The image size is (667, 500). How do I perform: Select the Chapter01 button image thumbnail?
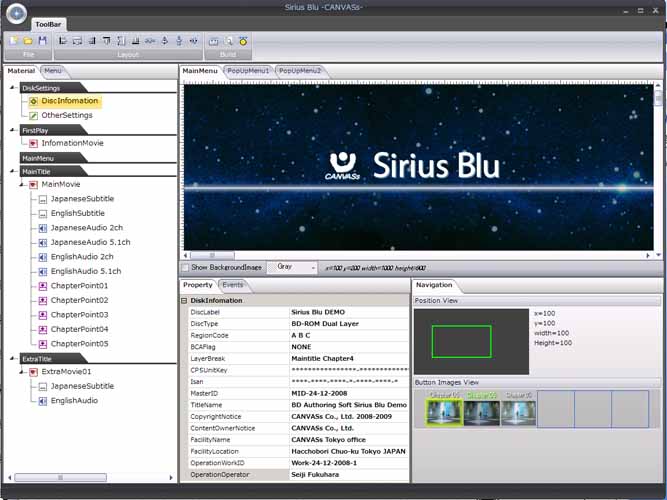point(445,413)
